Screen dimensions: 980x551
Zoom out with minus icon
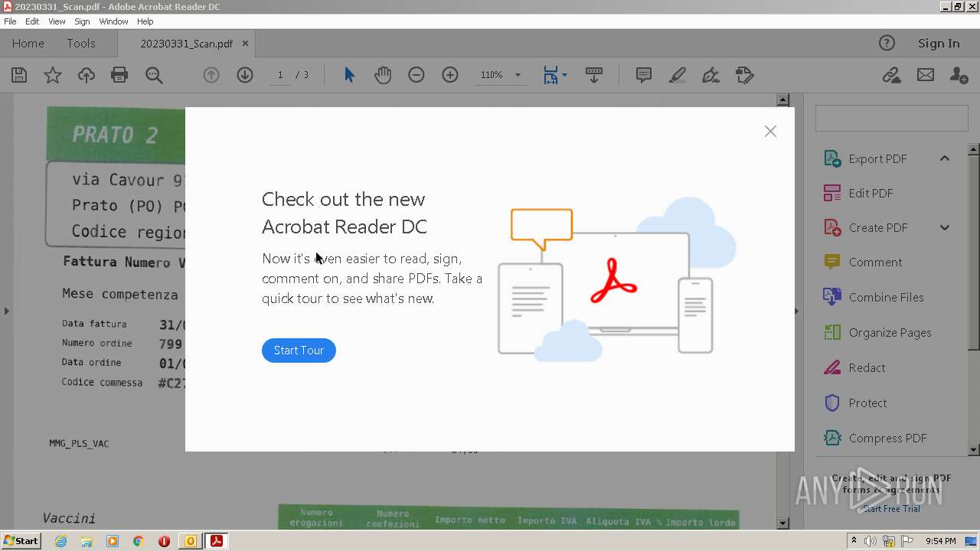click(416, 75)
